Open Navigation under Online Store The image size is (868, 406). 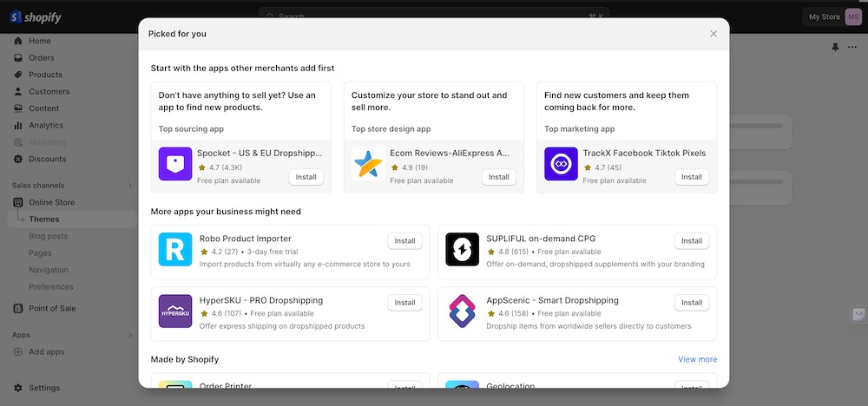(49, 270)
